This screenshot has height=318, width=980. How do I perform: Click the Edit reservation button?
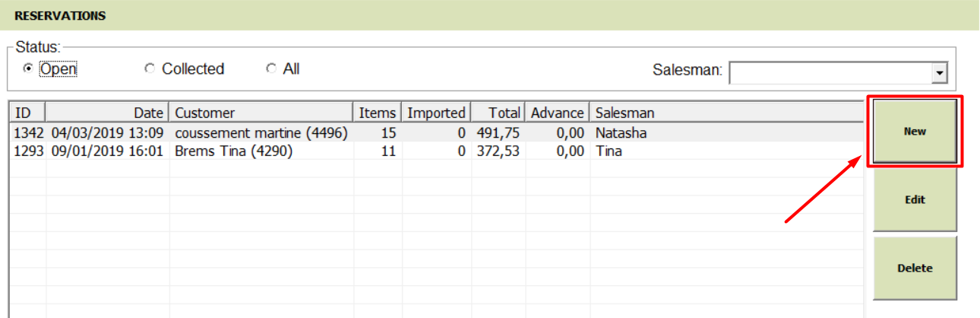click(x=915, y=200)
